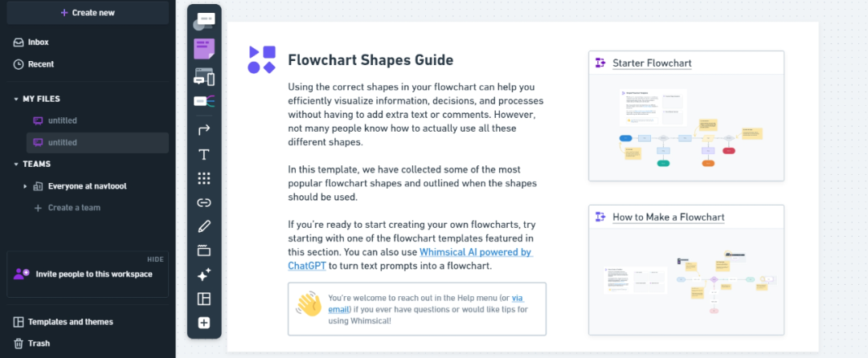
Task: Open the Inbox
Action: [38, 43]
